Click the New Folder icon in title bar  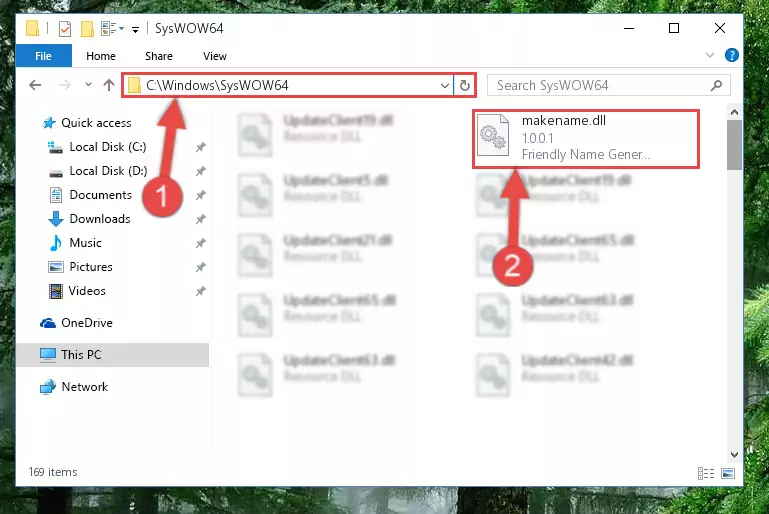coord(87,29)
